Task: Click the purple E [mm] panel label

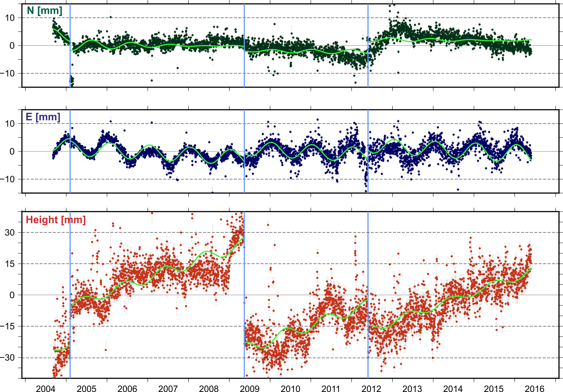Action: tap(43, 117)
